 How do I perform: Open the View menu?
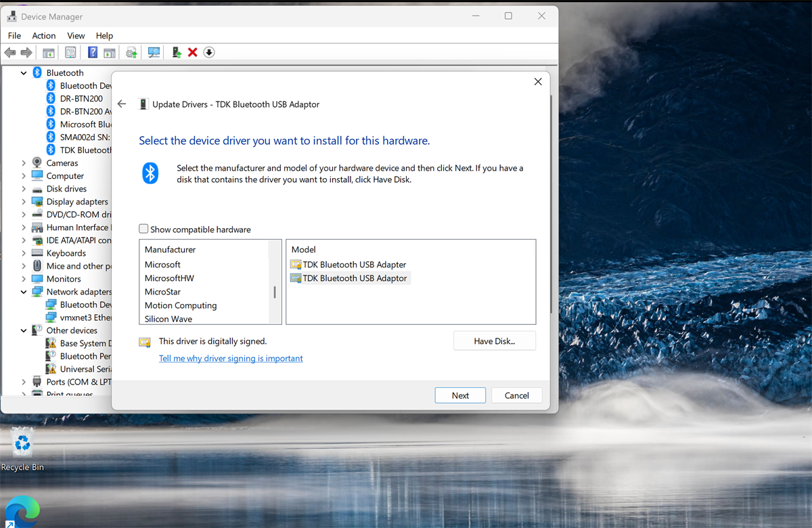(76, 36)
